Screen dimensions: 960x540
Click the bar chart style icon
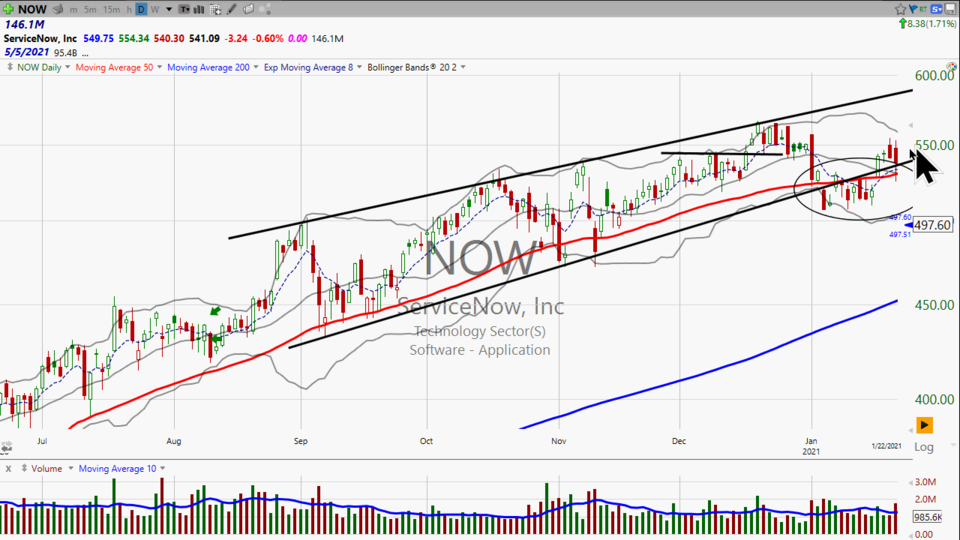click(199, 9)
